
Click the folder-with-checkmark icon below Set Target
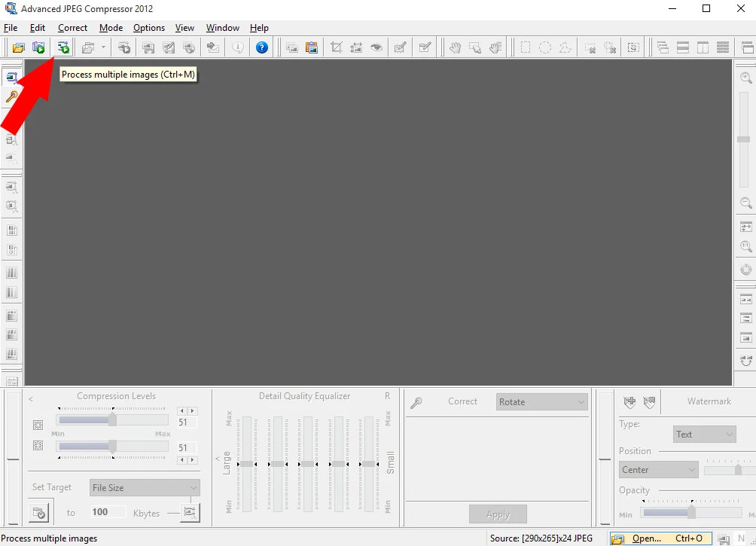(38, 513)
